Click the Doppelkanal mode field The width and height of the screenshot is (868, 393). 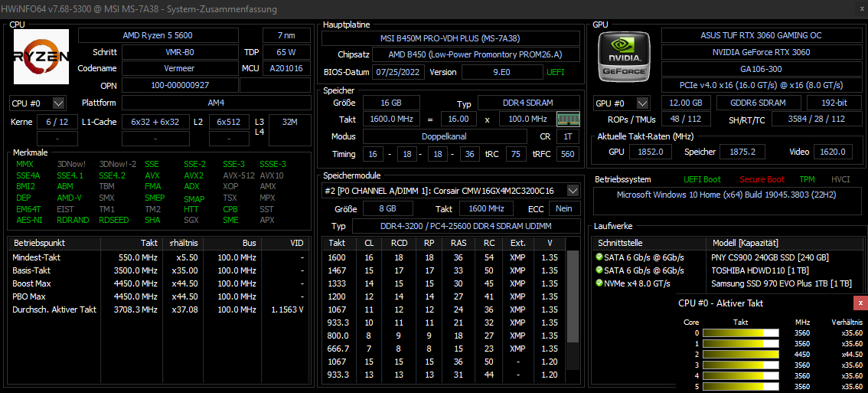point(445,136)
